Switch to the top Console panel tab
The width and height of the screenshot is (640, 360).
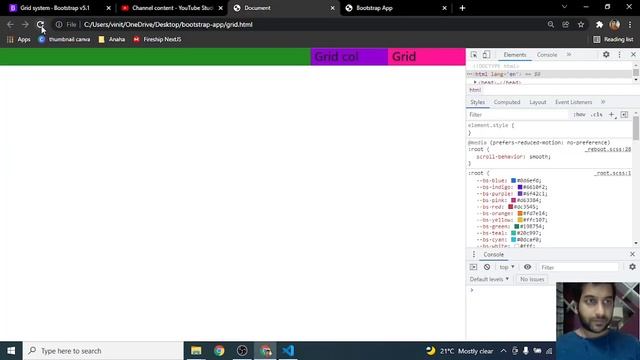point(547,55)
